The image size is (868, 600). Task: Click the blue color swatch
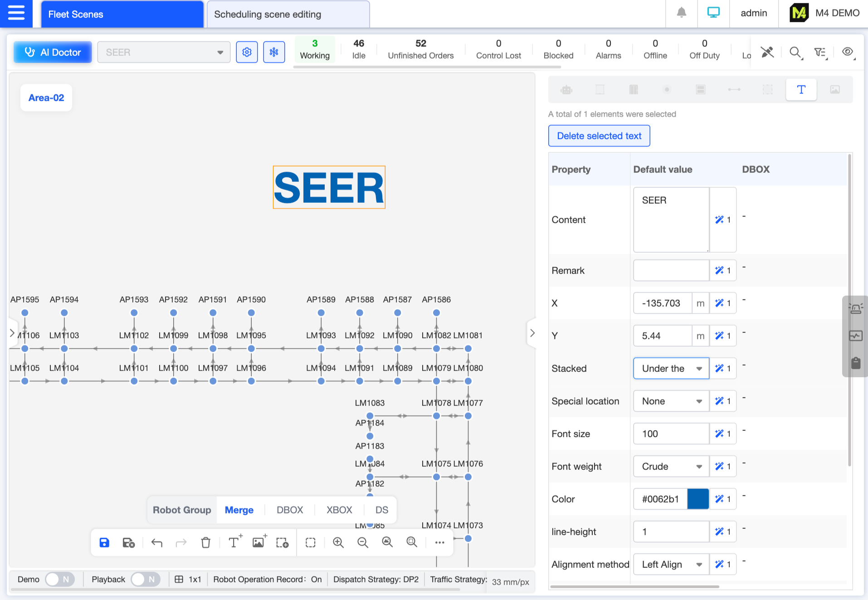point(697,499)
